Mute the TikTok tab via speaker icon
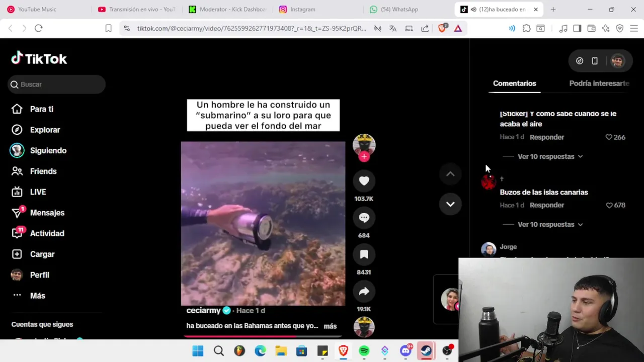This screenshot has height=362, width=644. [x=473, y=10]
